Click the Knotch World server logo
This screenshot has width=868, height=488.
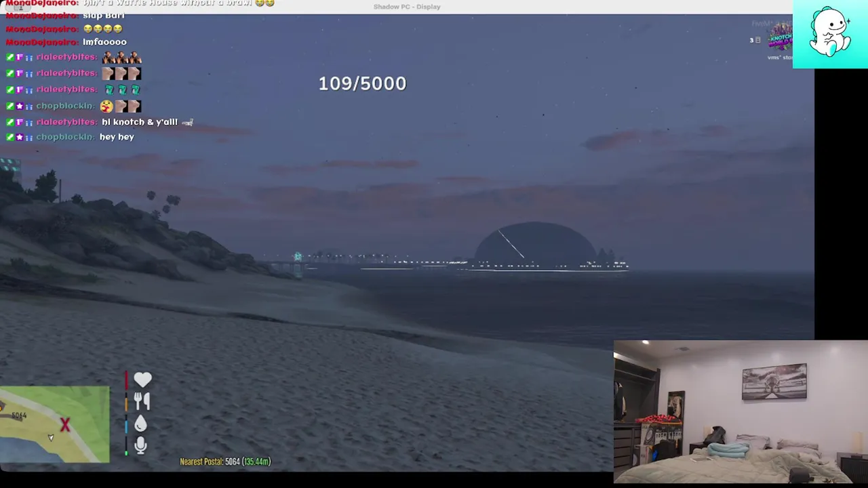[780, 37]
